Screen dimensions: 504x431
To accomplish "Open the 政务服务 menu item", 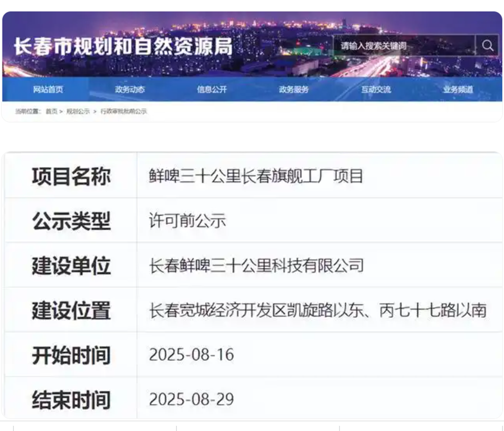I will (x=294, y=89).
